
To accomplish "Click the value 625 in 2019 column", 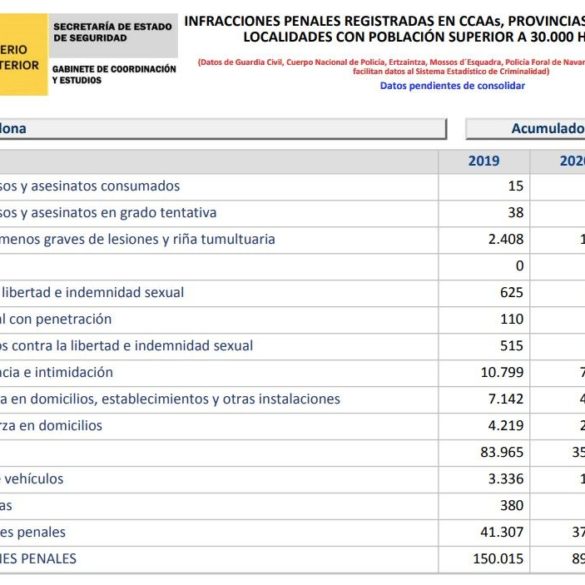I will point(512,292).
